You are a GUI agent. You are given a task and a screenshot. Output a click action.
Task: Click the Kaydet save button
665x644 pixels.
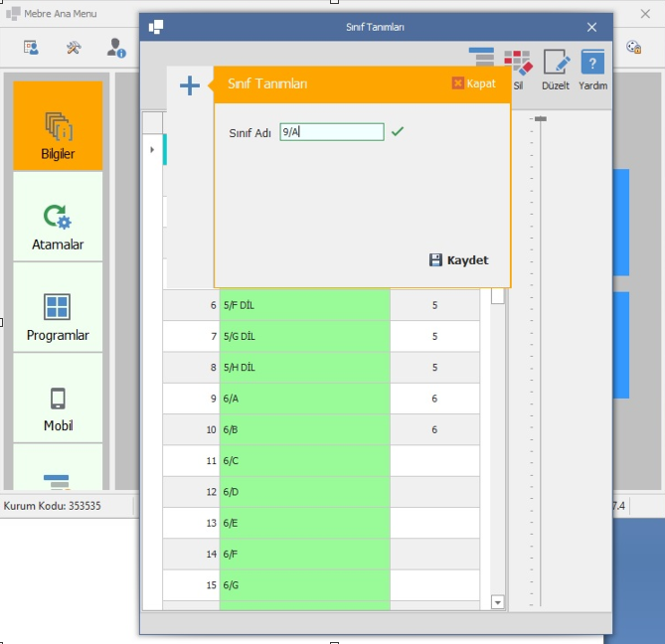[459, 260]
